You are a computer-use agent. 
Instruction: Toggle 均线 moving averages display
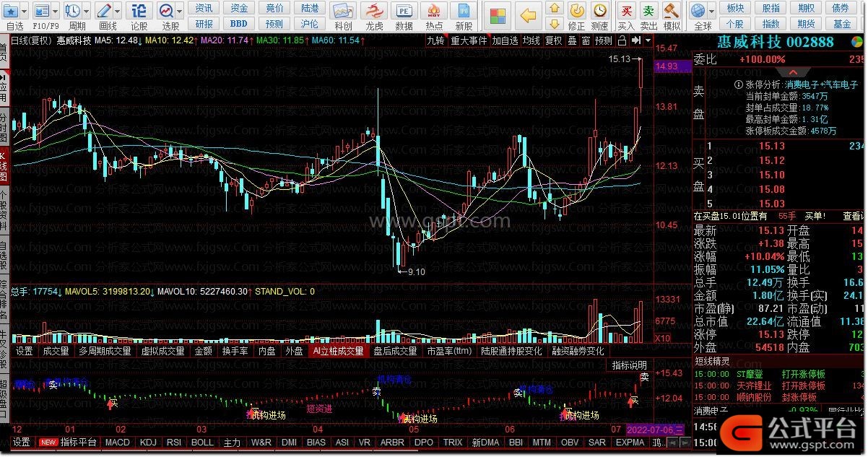(531, 40)
